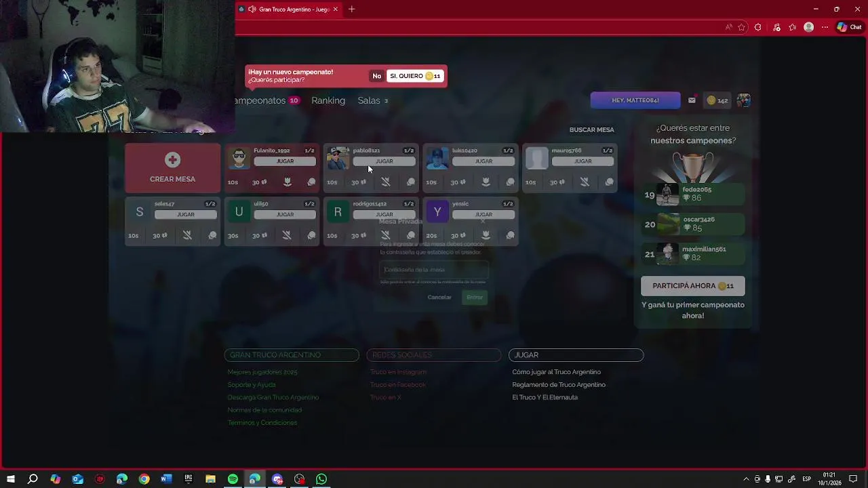Image resolution: width=868 pixels, height=488 pixels.
Task: Open the user profile picture in header
Action: pyautogui.click(x=743, y=100)
